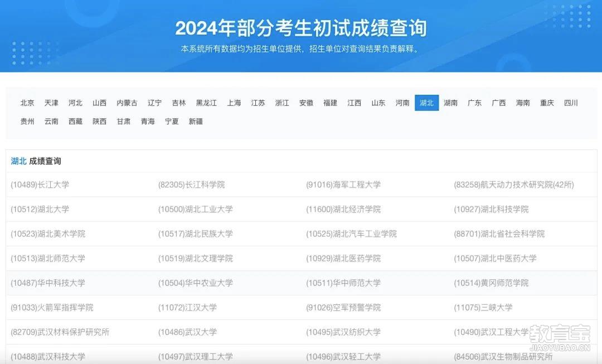The width and height of the screenshot is (602, 364).
Task: Click the (91016)海军工程大学 link
Action: [343, 185]
